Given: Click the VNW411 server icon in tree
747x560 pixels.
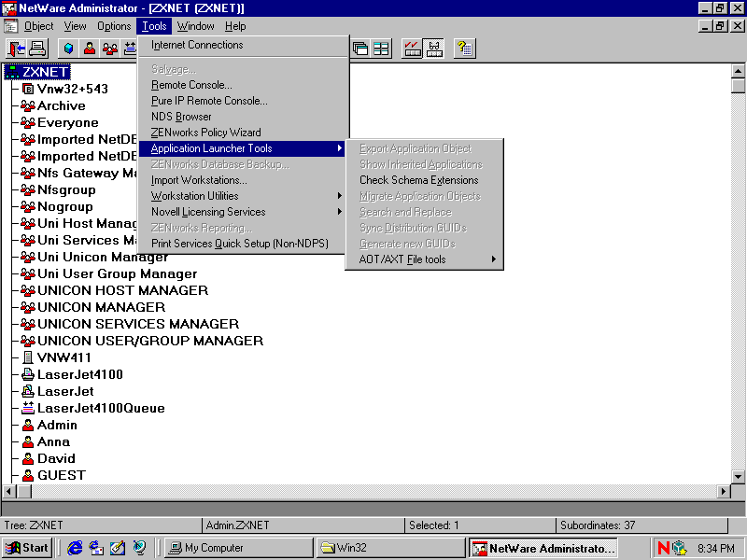Looking at the screenshot, I should [28, 357].
